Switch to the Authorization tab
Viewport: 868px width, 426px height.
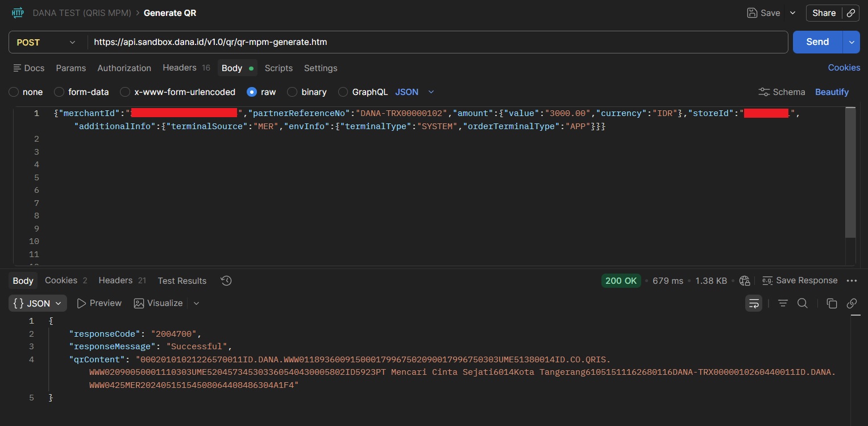124,68
